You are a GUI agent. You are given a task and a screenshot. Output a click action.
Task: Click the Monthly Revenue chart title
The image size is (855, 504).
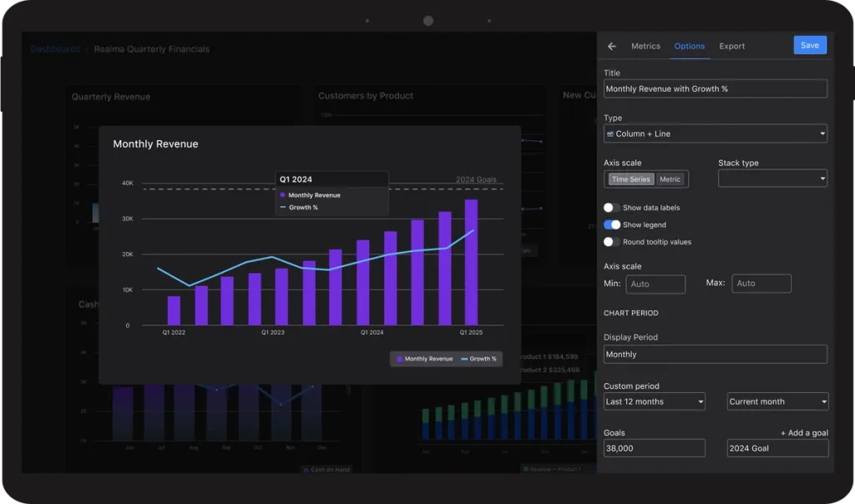coord(155,144)
